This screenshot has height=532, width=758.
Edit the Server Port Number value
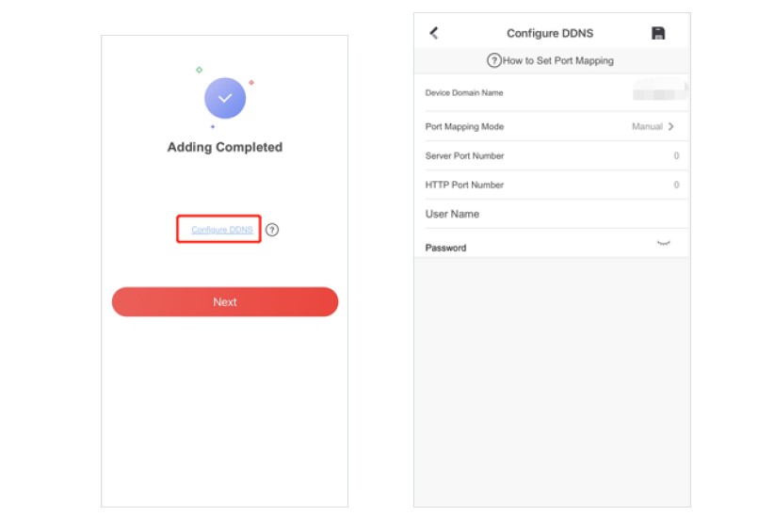(x=675, y=156)
